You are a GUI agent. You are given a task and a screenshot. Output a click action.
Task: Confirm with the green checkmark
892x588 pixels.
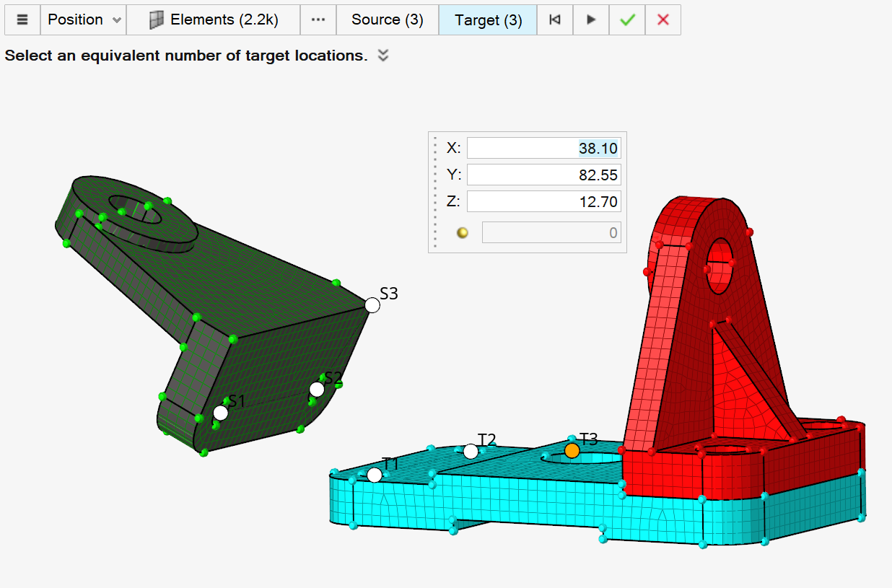pyautogui.click(x=627, y=19)
